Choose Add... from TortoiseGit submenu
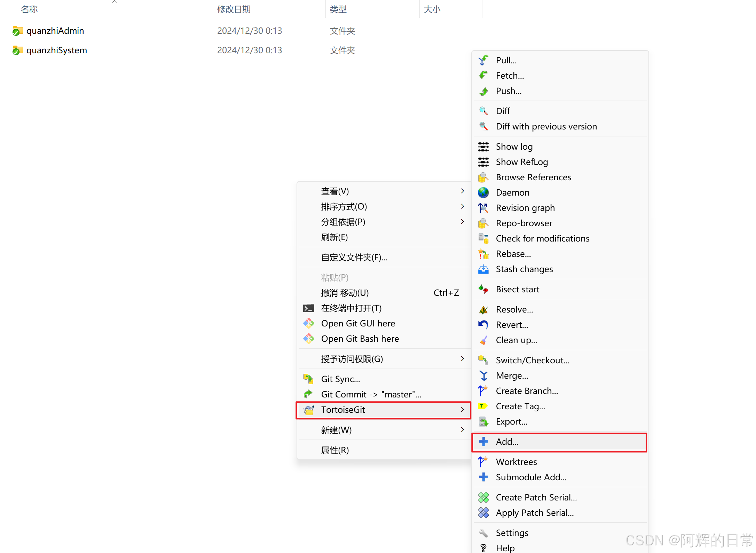Viewport: 756px width, 553px height. tap(507, 442)
